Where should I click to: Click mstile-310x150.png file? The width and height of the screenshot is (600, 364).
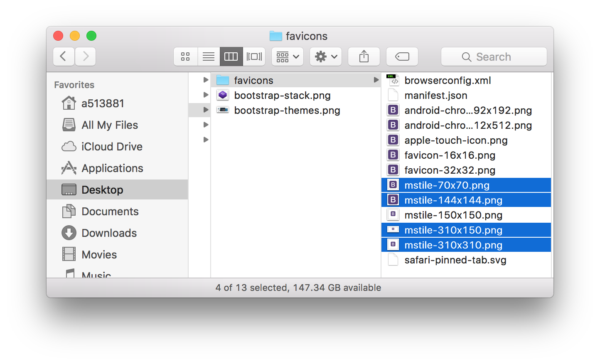pos(466,230)
